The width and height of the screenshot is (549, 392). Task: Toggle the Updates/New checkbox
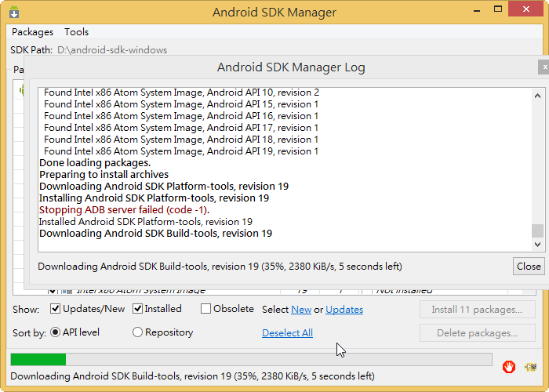[55, 309]
